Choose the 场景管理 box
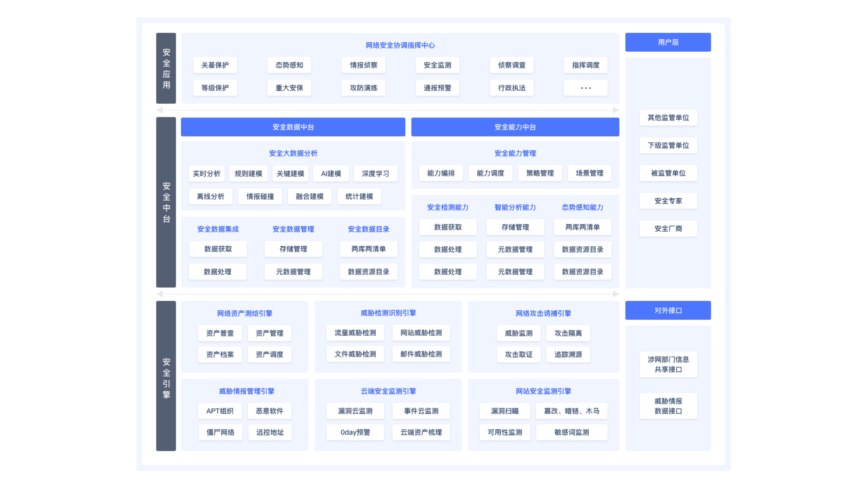 [589, 173]
